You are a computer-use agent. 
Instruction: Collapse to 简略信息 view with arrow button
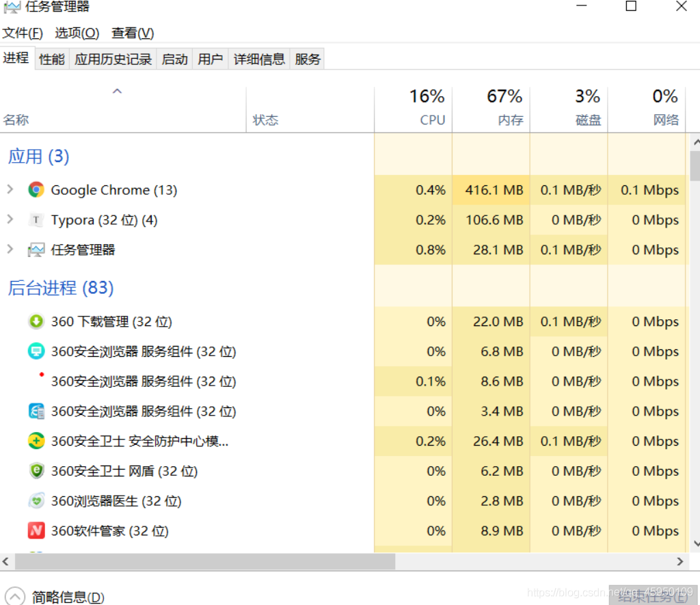(x=15, y=597)
